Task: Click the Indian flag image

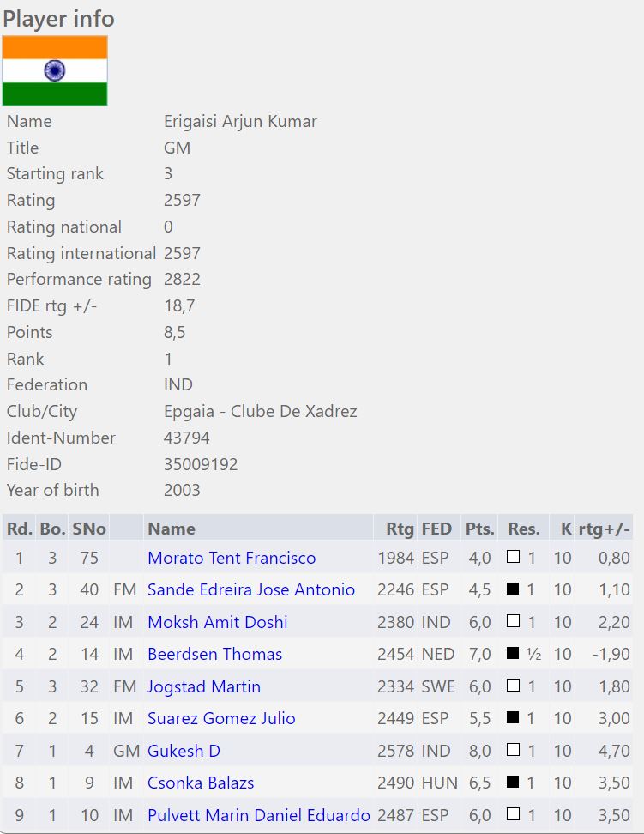Action: pos(55,71)
